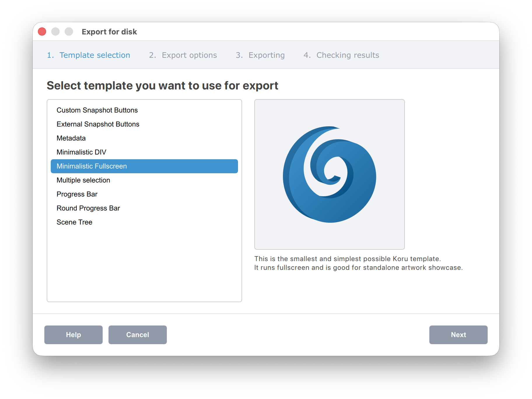Click the Help button
The image size is (532, 399).
pos(73,335)
